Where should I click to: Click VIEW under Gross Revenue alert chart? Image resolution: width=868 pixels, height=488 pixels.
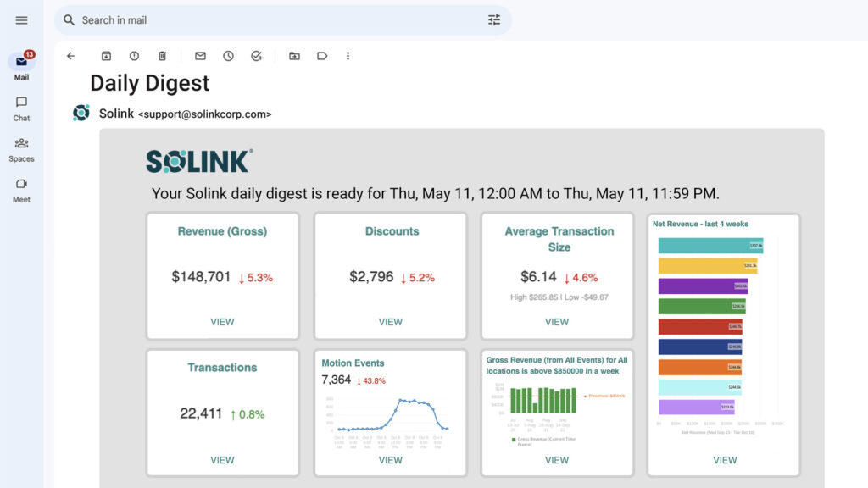coord(556,460)
